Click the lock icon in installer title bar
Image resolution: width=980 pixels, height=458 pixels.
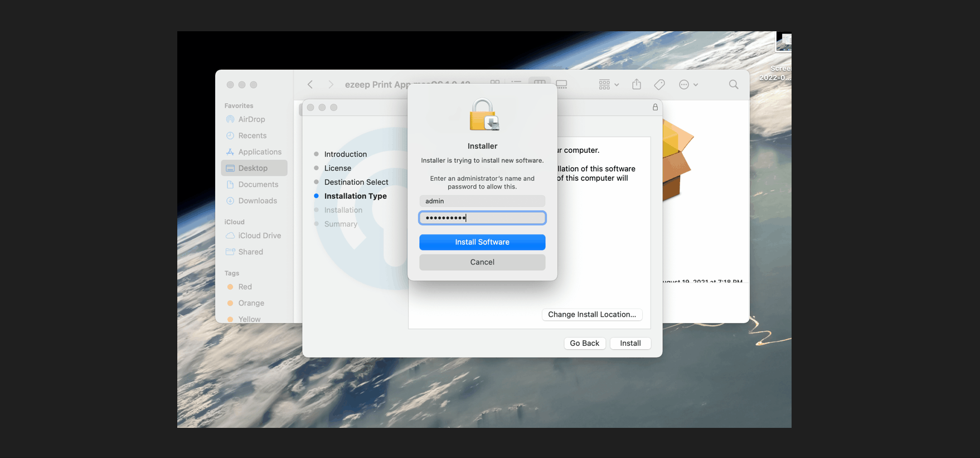(655, 107)
